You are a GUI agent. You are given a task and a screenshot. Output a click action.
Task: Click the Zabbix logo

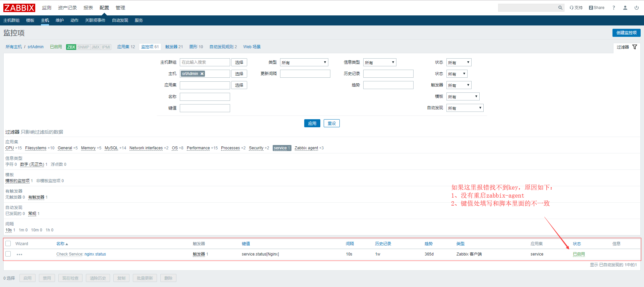19,8
